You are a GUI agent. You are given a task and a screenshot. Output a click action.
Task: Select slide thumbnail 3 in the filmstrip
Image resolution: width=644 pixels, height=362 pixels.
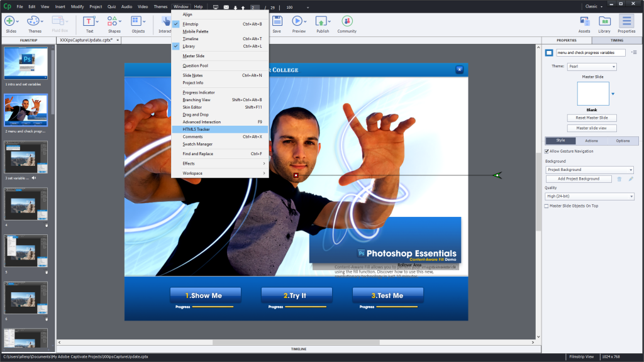(26, 157)
